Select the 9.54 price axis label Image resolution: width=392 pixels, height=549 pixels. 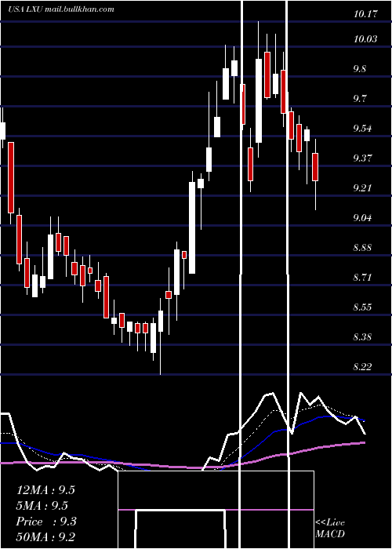(362, 129)
